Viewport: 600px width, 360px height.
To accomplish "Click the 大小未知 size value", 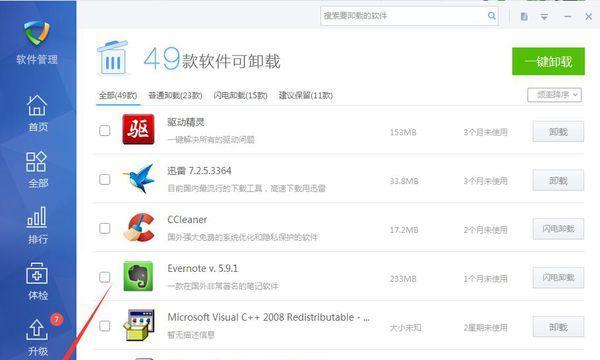I will tap(405, 327).
